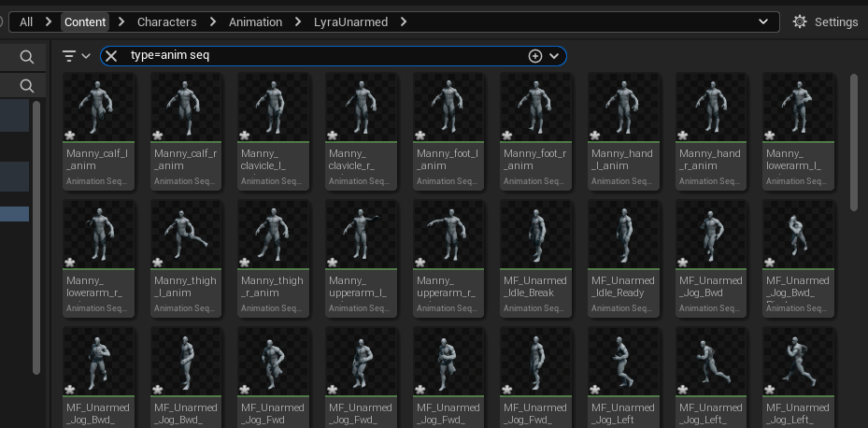
Task: Select MF_Unarmed_Jog_Bwd asset thumbnail
Action: click(x=711, y=235)
